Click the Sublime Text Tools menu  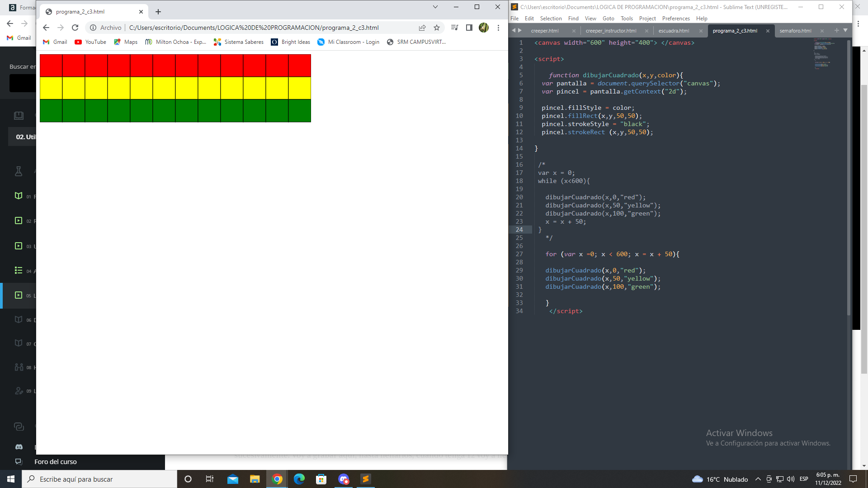(x=627, y=19)
